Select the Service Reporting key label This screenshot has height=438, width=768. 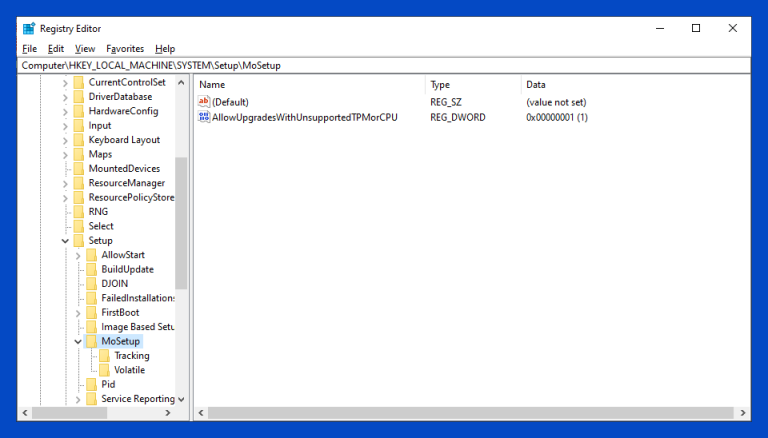pos(138,399)
